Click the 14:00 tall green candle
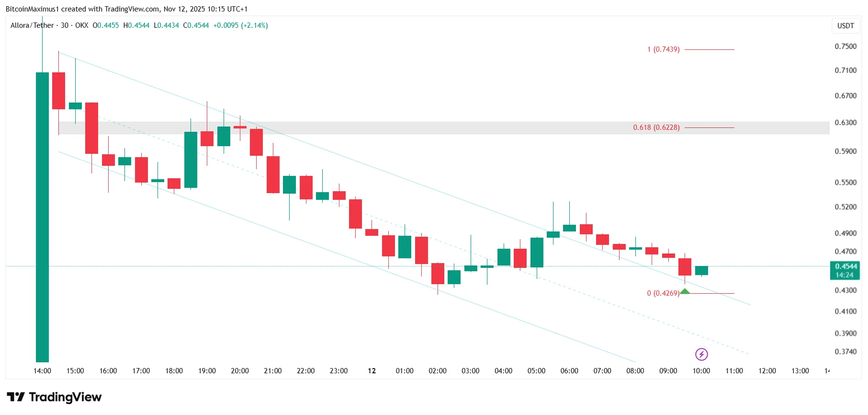Viewport: 868px width, 415px height. (x=42, y=216)
